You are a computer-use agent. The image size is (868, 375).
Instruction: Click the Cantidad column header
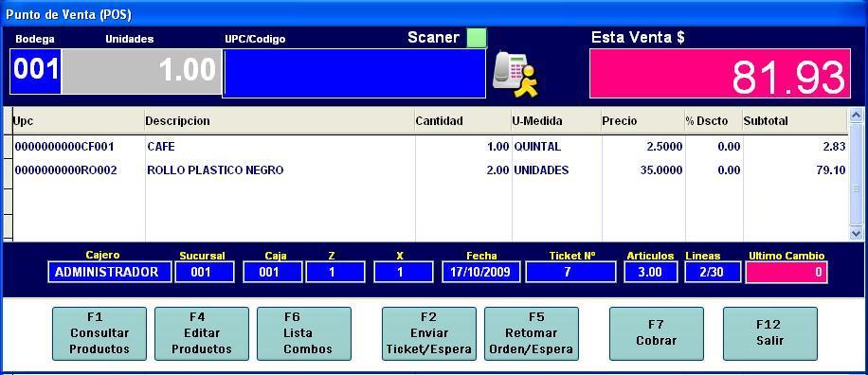pos(462,121)
